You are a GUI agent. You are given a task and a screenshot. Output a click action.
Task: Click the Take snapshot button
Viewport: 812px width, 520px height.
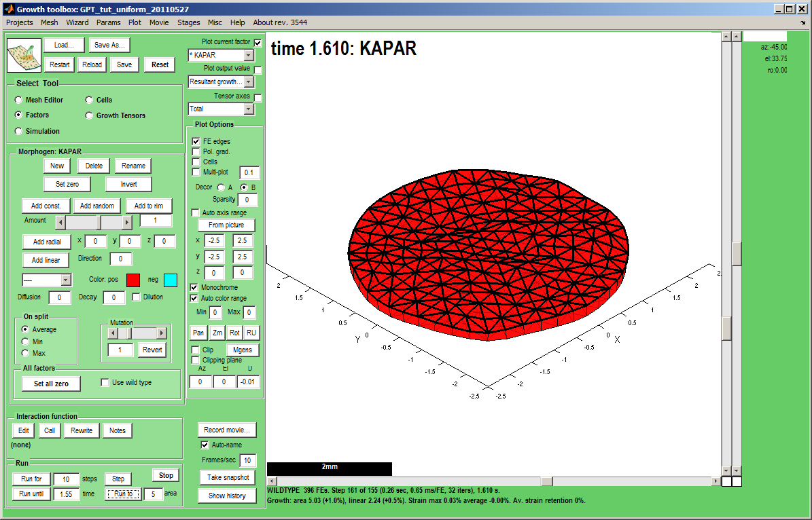[227, 477]
